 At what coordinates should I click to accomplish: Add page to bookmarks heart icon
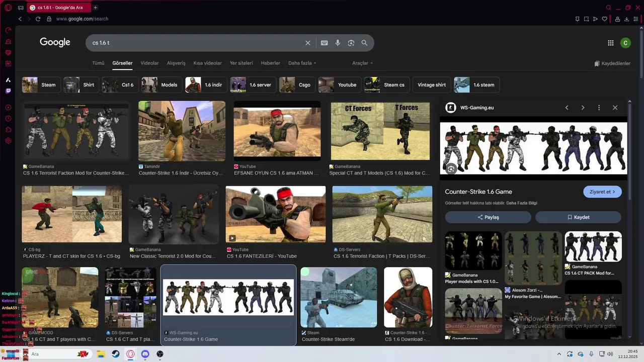tap(604, 19)
